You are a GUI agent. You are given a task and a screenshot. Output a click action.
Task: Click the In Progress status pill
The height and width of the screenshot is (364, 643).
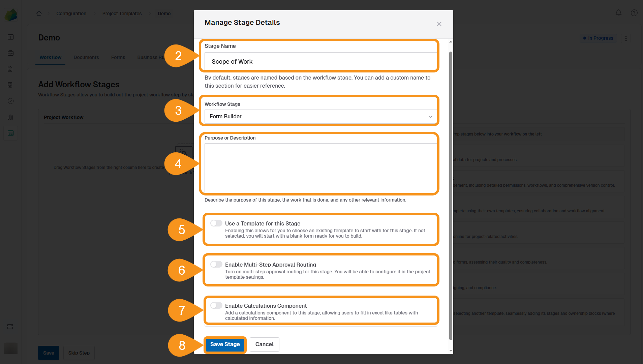pos(598,38)
